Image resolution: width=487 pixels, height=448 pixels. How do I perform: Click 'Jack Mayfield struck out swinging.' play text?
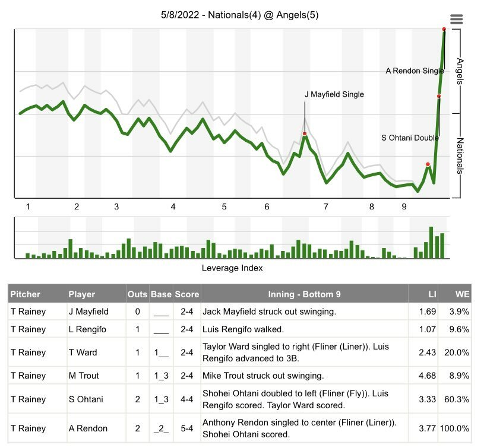tap(269, 312)
